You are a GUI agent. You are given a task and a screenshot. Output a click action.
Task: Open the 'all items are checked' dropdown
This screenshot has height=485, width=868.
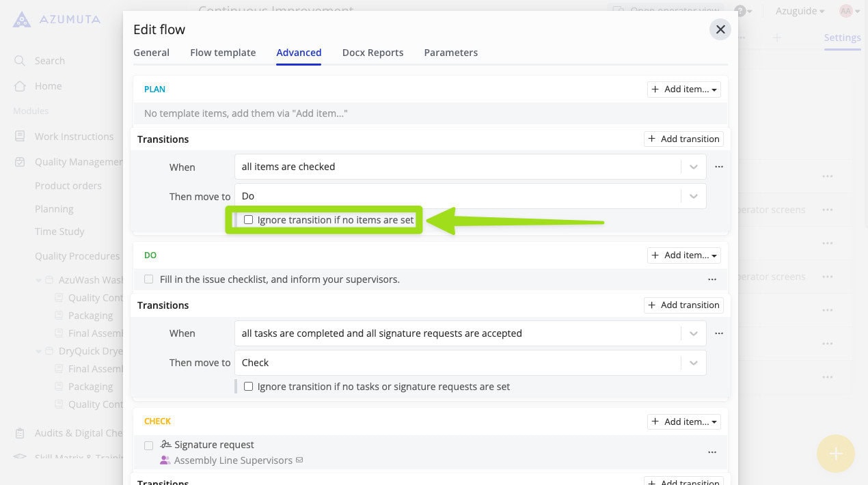click(x=693, y=167)
